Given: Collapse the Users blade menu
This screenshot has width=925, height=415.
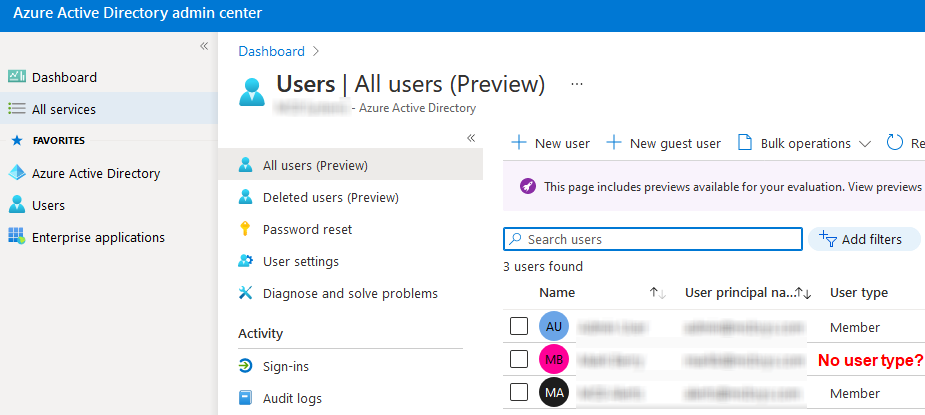Looking at the screenshot, I should pyautogui.click(x=471, y=138).
